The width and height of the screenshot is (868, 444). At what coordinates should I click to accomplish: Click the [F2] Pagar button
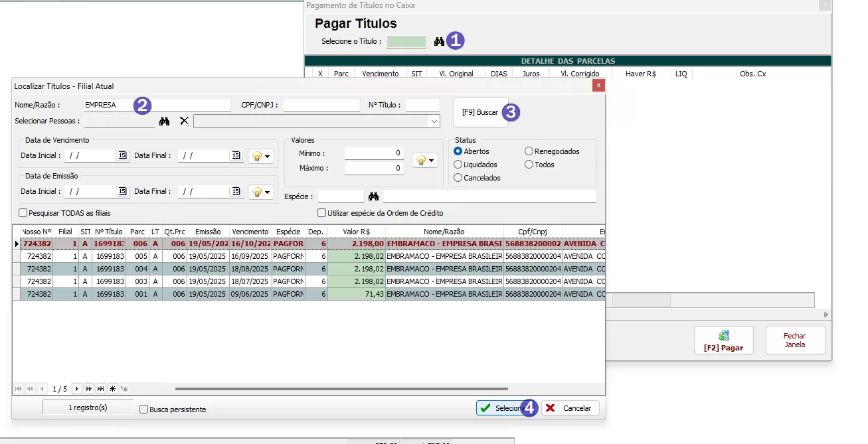click(723, 340)
